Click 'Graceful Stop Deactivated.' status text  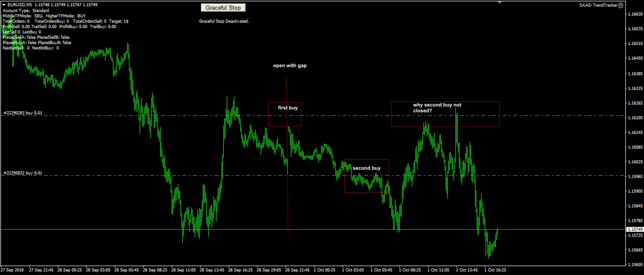click(x=224, y=21)
